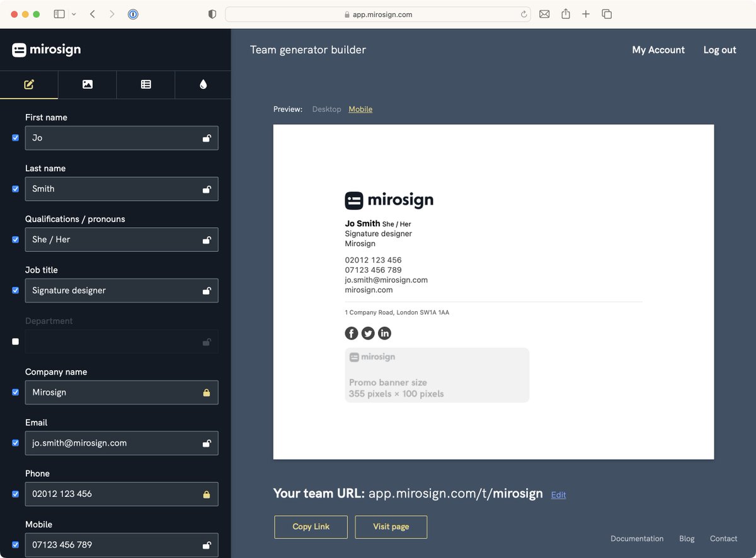Click the LinkedIn icon in the signature preview

[x=384, y=333]
